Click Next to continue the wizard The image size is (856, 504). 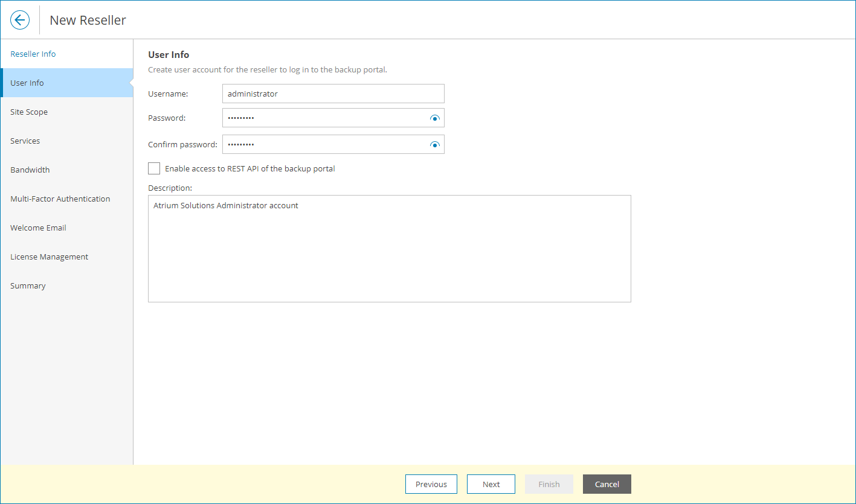pos(491,483)
